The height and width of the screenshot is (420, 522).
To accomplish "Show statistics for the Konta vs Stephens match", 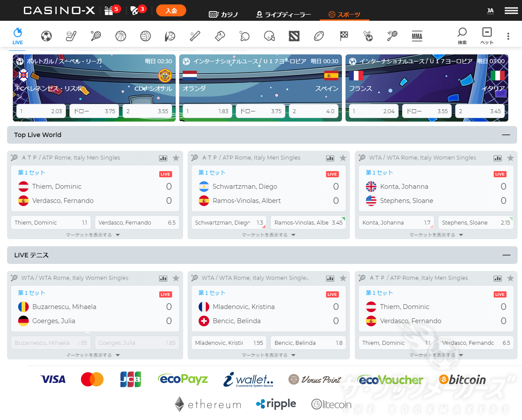I will [x=498, y=158].
